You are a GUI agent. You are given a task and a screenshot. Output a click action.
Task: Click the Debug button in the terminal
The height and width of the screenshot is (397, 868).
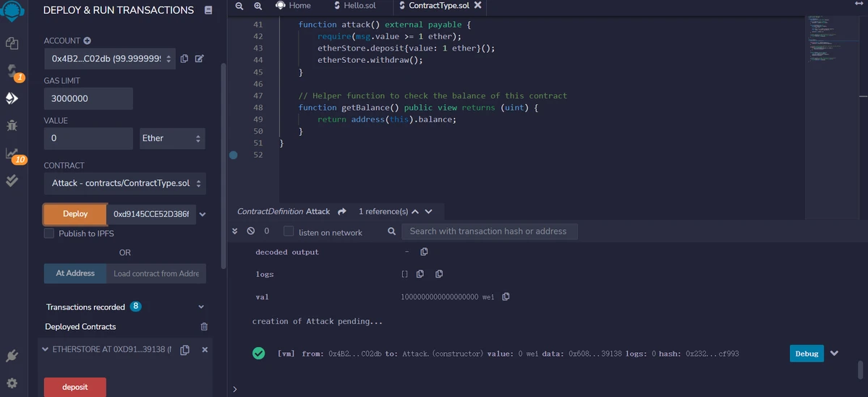(x=807, y=354)
